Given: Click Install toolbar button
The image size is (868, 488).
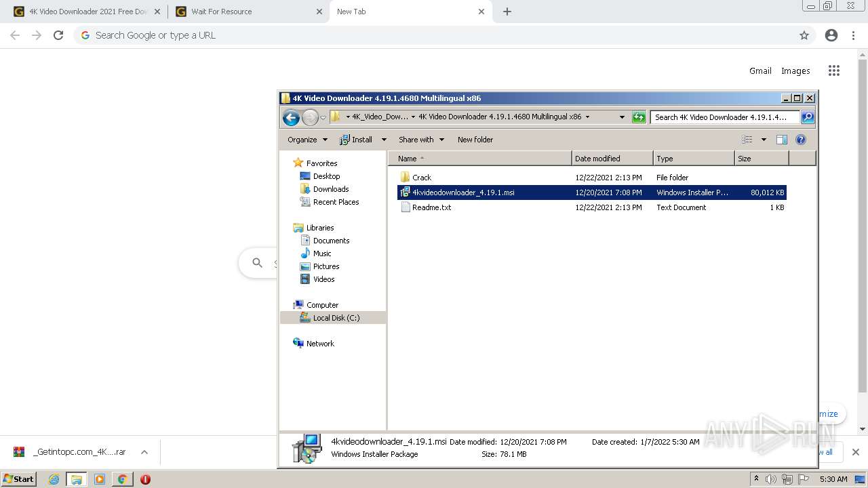Looking at the screenshot, I should [x=356, y=140].
